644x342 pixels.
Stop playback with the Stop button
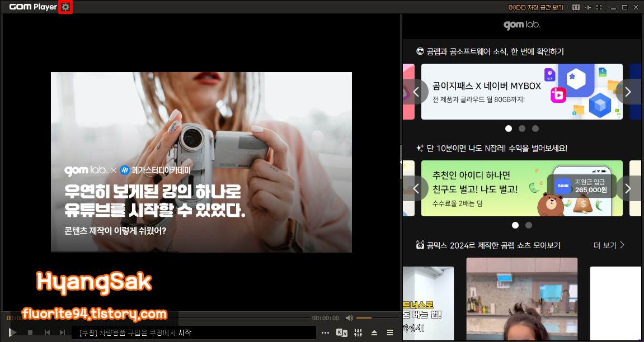coord(30,332)
